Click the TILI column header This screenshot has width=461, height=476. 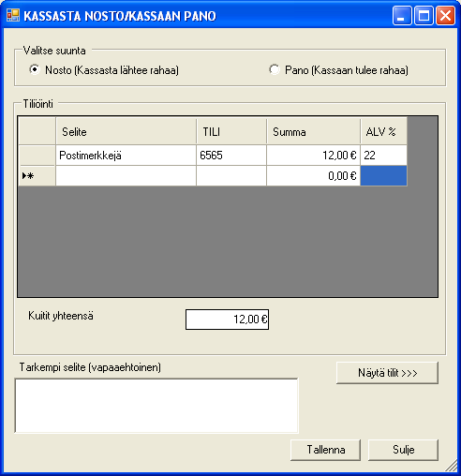(x=231, y=131)
